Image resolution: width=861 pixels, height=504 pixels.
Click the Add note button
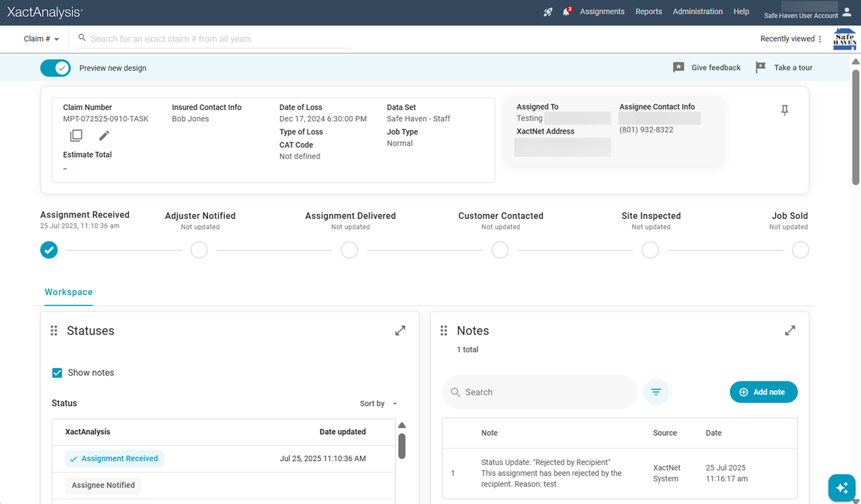(x=763, y=392)
